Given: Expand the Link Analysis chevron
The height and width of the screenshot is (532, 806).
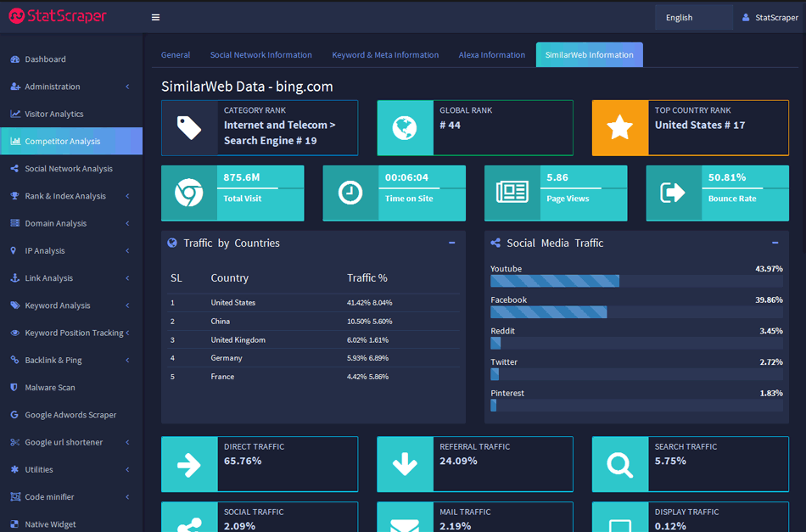Looking at the screenshot, I should pyautogui.click(x=127, y=278).
